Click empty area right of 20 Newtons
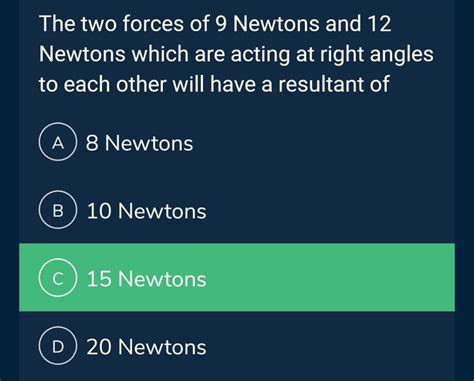Screen dimensions: 474x381 tap(330, 347)
